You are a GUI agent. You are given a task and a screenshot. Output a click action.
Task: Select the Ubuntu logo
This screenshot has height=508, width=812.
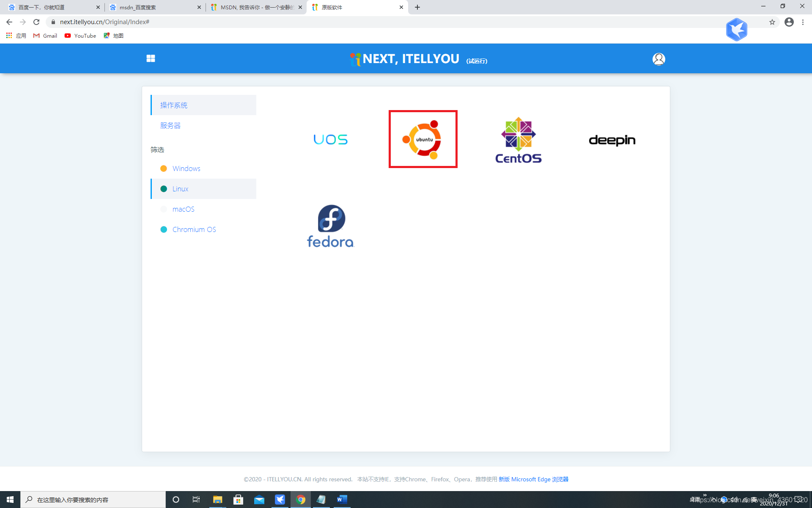[423, 139]
